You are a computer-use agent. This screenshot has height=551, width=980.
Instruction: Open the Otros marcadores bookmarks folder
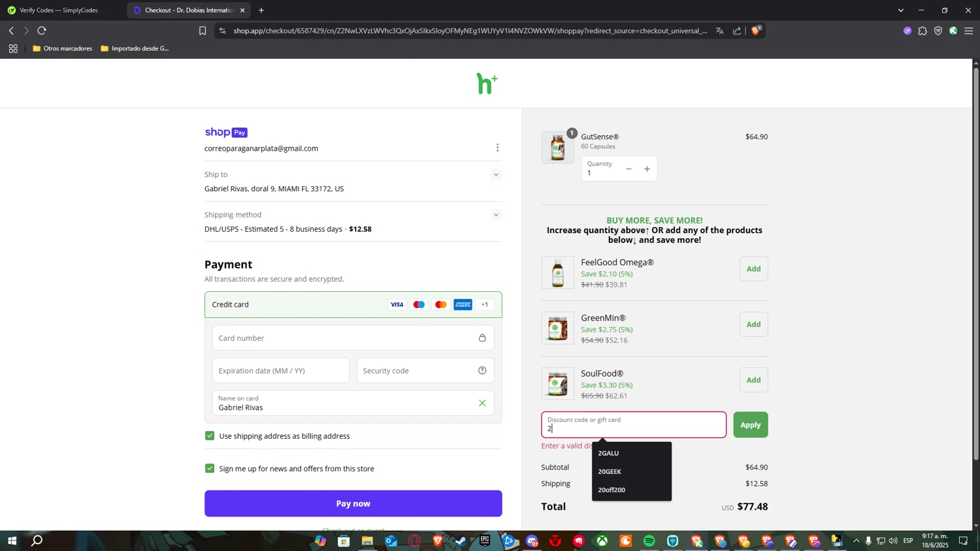click(63, 48)
